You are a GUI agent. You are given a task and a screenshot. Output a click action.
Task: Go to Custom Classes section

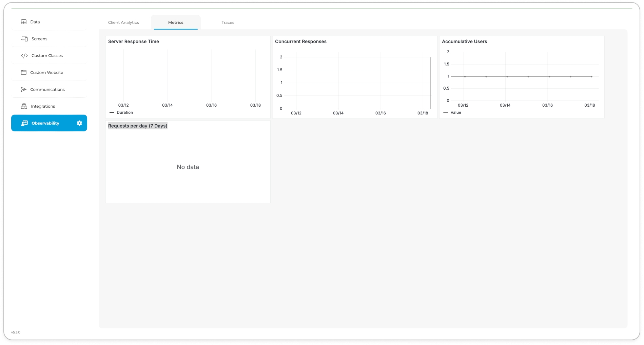tap(47, 56)
